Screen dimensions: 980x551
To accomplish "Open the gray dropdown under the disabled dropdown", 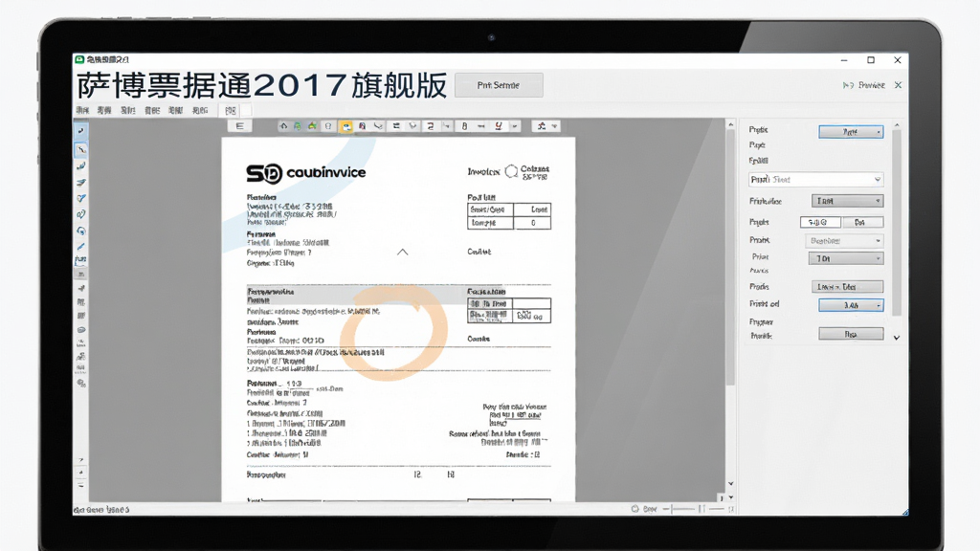I will click(846, 258).
